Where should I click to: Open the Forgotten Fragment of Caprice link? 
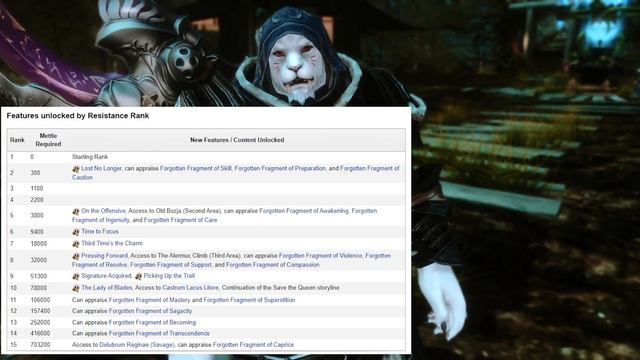(x=253, y=345)
